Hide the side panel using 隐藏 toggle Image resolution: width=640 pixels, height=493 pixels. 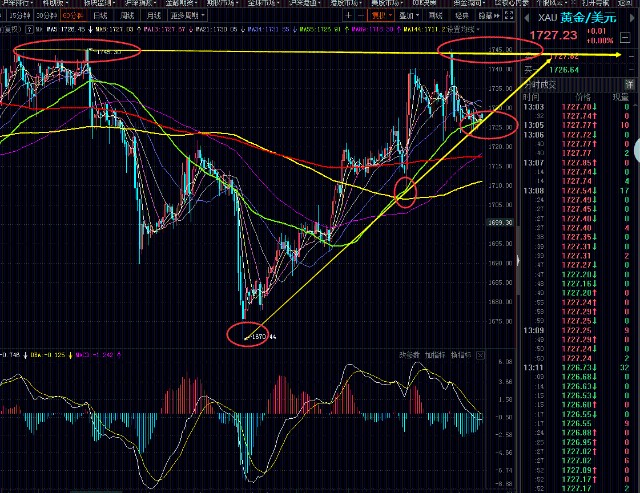click(489, 16)
